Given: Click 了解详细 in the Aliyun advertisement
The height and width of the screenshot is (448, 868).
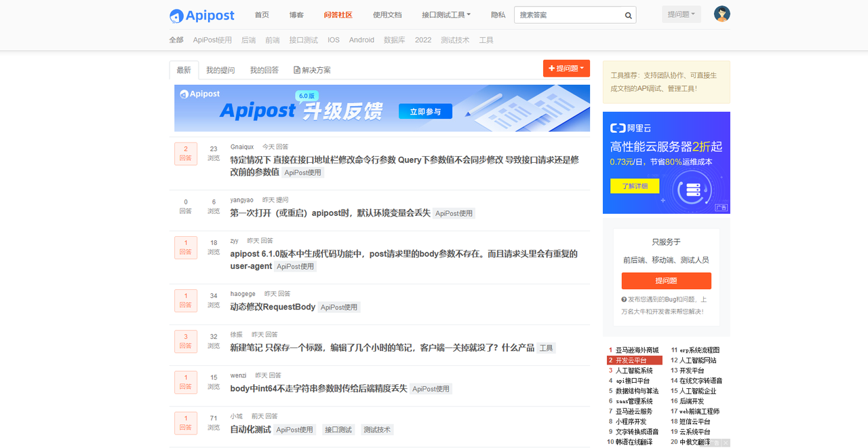Looking at the screenshot, I should click(634, 185).
